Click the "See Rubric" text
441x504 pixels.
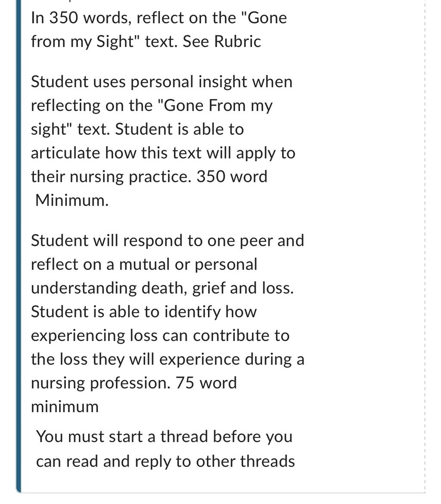pos(221,41)
